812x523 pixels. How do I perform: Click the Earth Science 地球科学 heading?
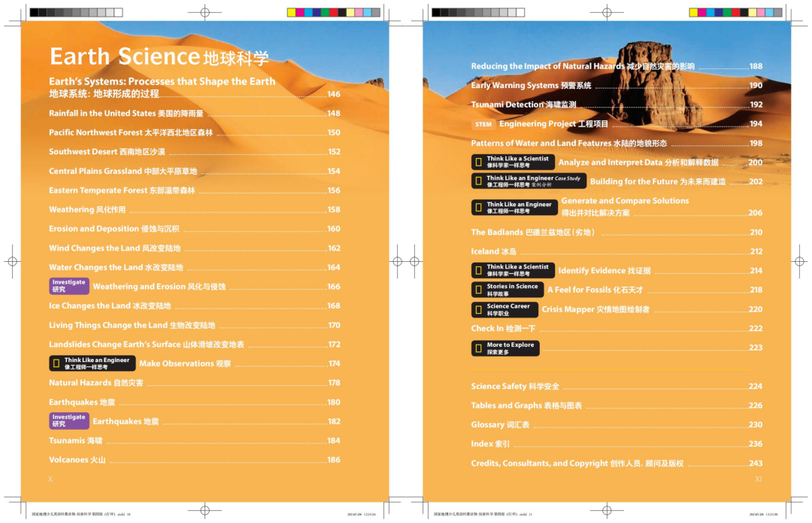tap(159, 56)
